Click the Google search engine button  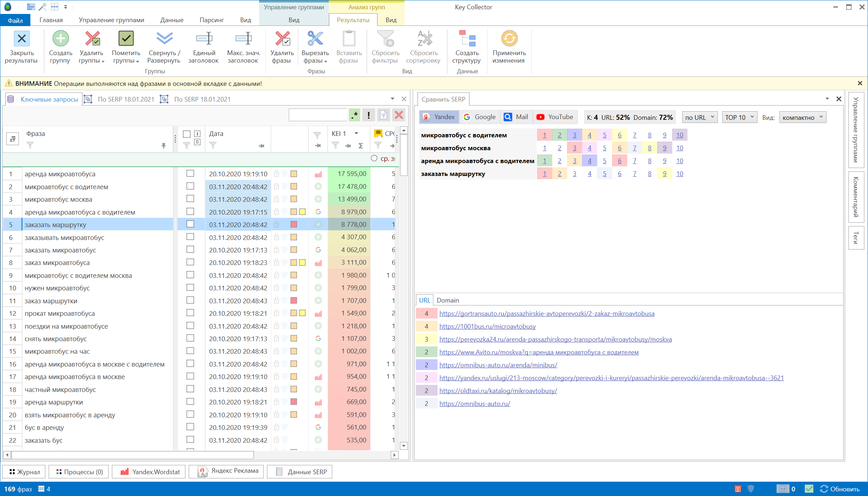tap(480, 117)
